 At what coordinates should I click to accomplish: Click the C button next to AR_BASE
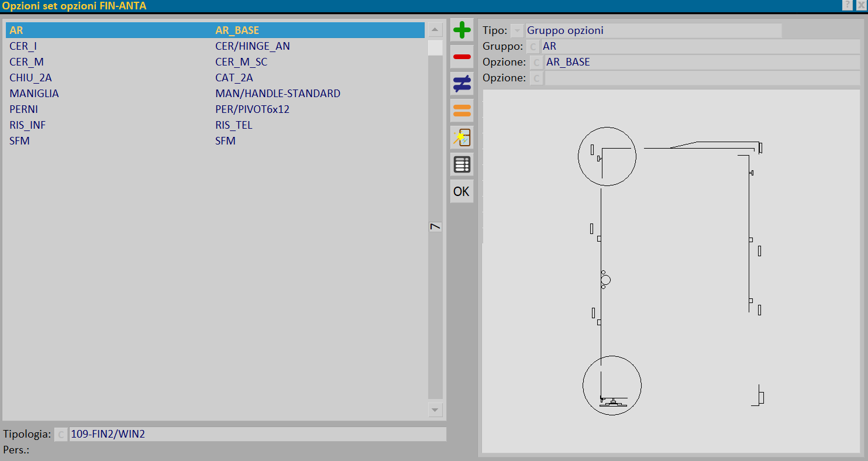click(x=536, y=62)
